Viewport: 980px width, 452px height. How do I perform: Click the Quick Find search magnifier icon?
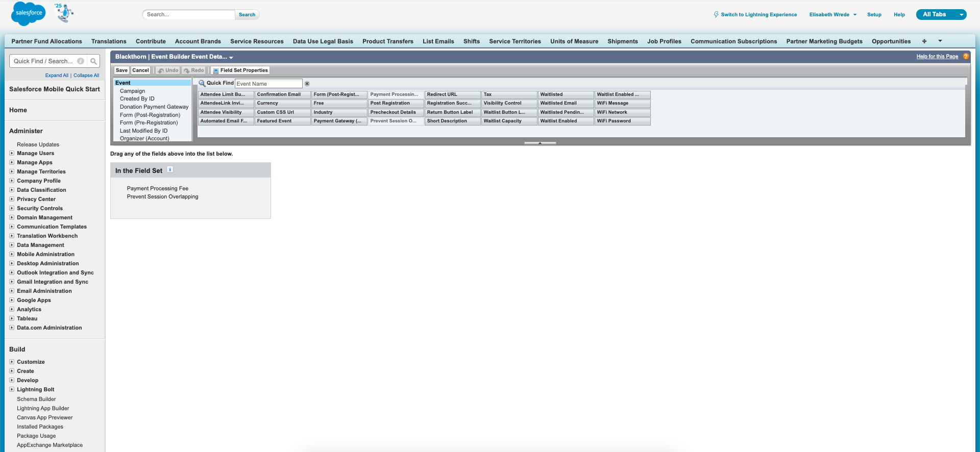point(93,61)
